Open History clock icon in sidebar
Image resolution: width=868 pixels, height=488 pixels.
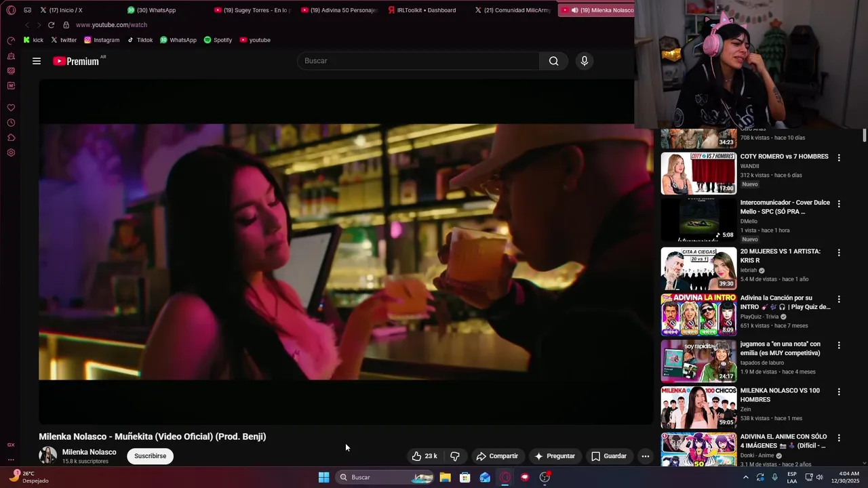11,123
